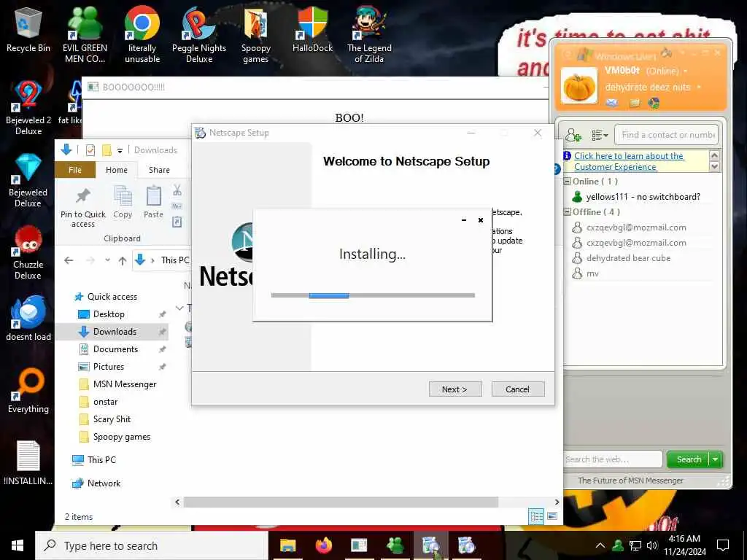Select The Legend of Zilda icon
Screen dimensions: 747x560
pyautogui.click(x=369, y=34)
